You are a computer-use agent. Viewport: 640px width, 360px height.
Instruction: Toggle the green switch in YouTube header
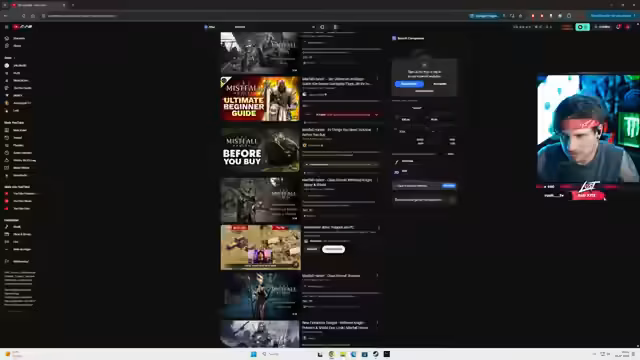click(x=582, y=27)
